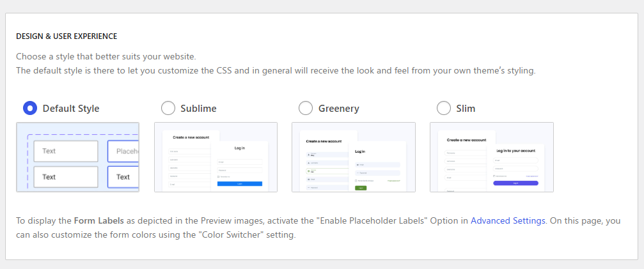Screen dimensions: 644x269
Task: Click the "Greenery" label text
Action: [339, 109]
